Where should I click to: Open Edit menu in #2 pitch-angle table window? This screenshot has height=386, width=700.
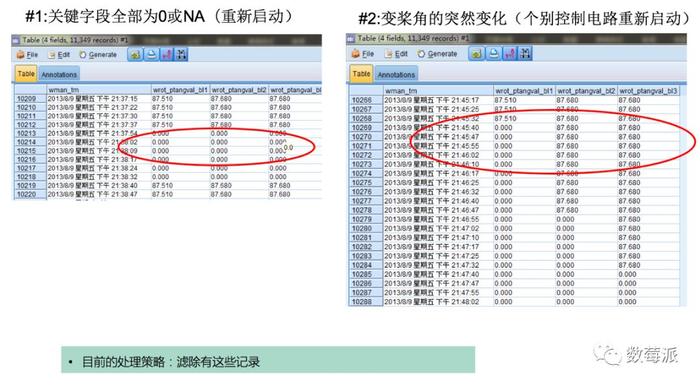click(x=396, y=54)
